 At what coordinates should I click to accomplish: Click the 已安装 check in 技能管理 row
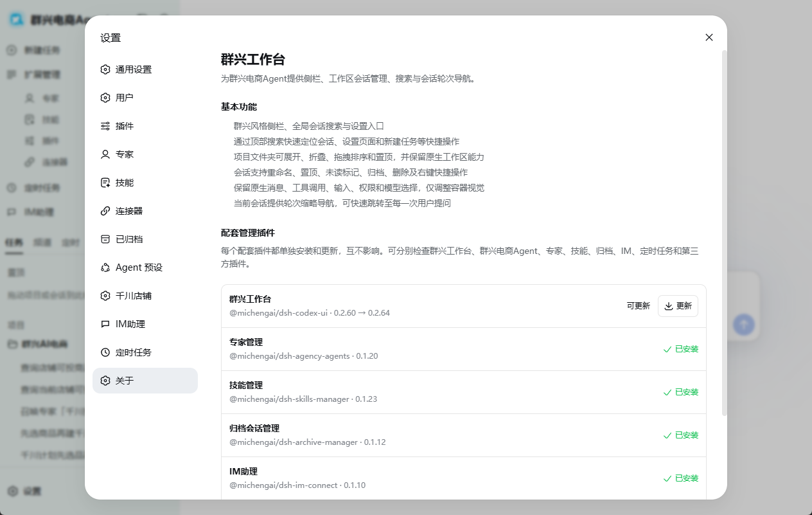pyautogui.click(x=680, y=392)
